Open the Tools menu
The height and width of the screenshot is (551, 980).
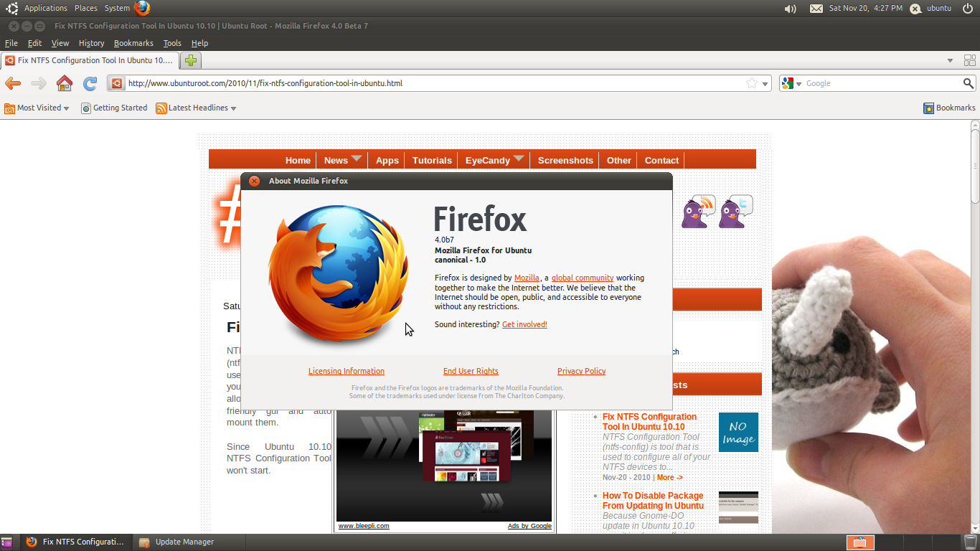[172, 43]
